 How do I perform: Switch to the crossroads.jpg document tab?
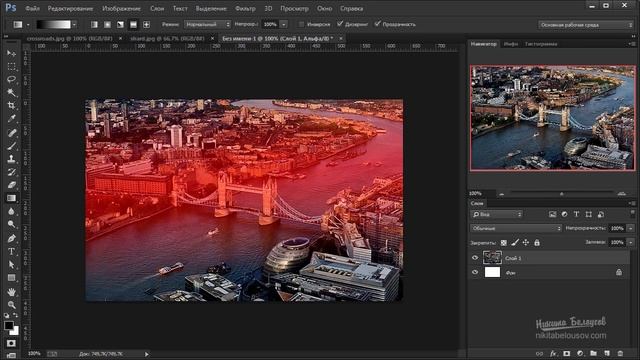click(69, 38)
